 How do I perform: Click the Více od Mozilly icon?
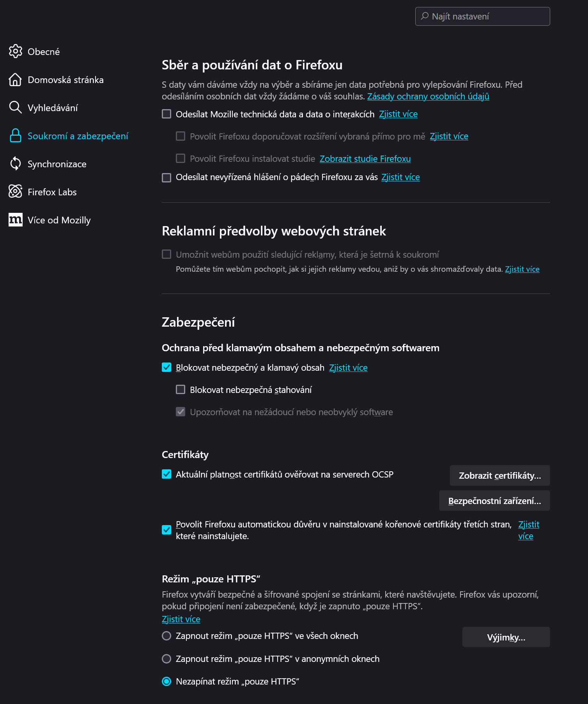coord(16,219)
